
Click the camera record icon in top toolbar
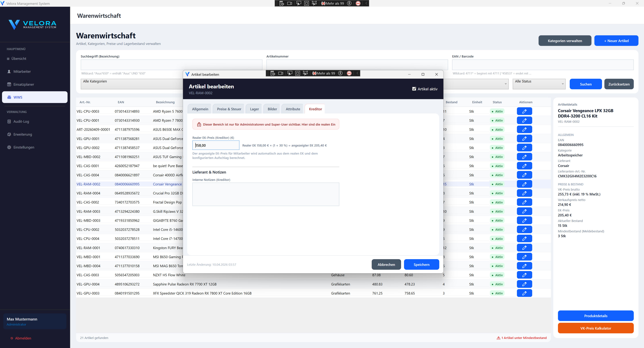click(289, 3)
